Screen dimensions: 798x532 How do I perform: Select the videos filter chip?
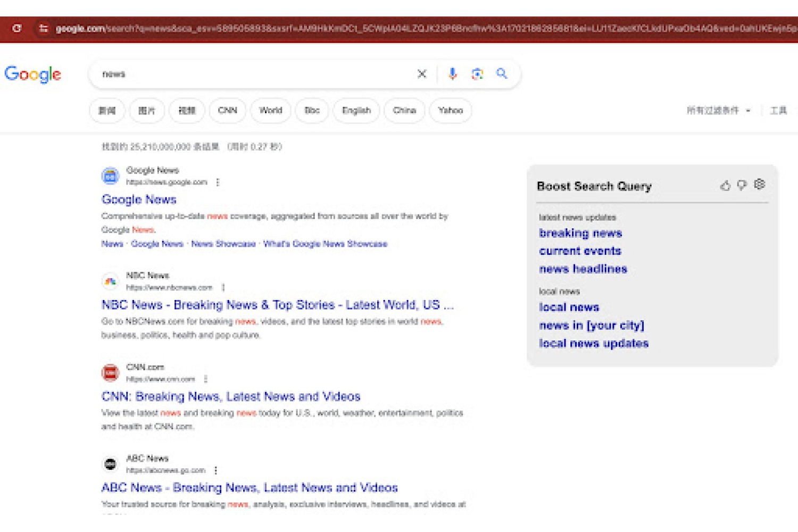coord(187,111)
